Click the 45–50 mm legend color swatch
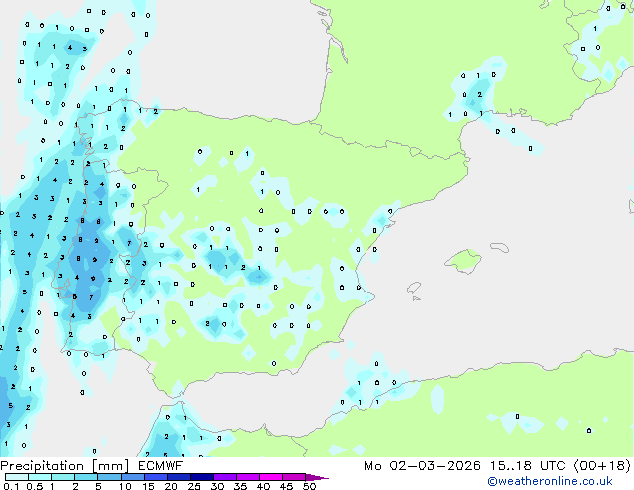 294,477
